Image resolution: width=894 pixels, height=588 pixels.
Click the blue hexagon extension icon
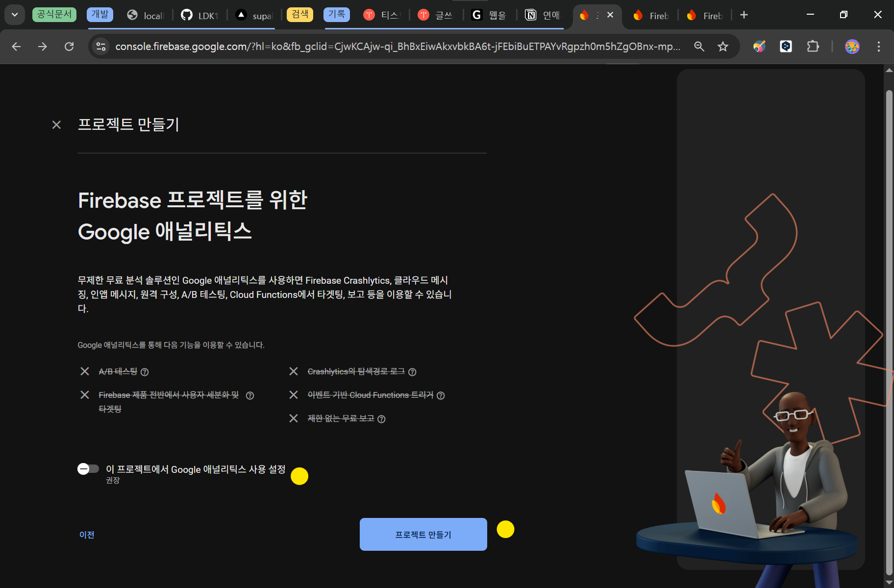(x=786, y=47)
